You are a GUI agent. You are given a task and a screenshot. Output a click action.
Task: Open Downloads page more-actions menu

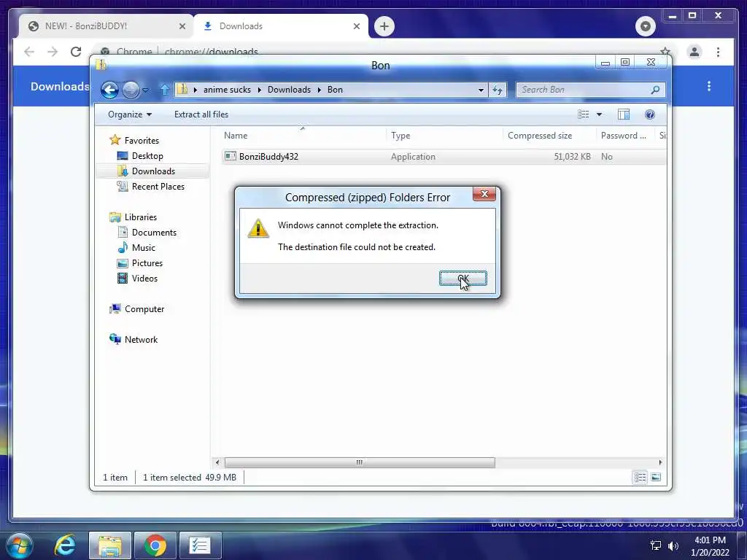[709, 86]
